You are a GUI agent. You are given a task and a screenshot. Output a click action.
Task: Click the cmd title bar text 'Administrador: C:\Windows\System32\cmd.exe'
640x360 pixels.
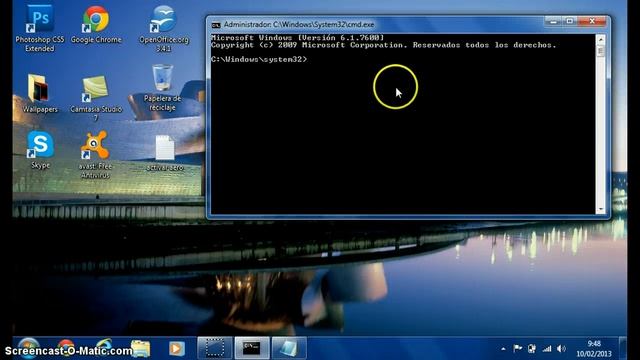(299, 25)
